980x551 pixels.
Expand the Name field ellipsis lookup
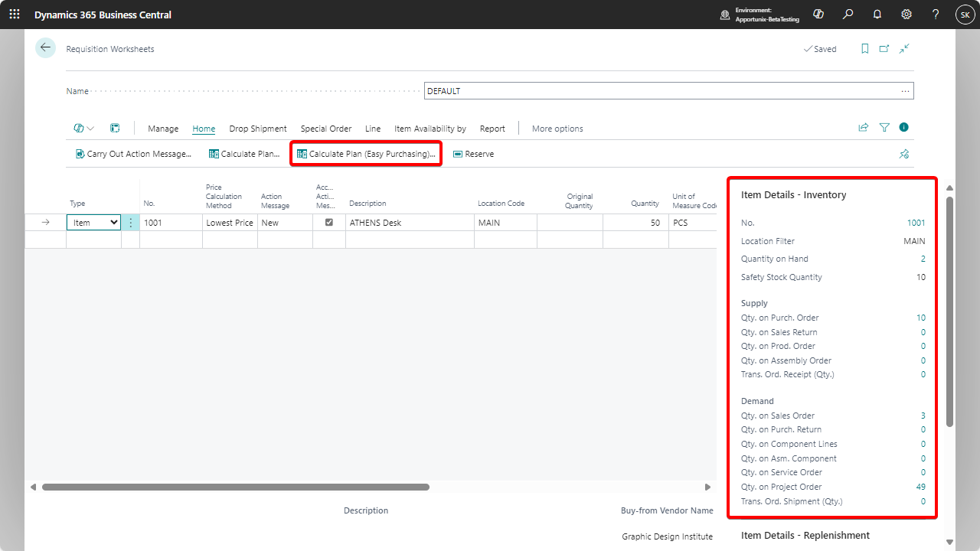[905, 91]
